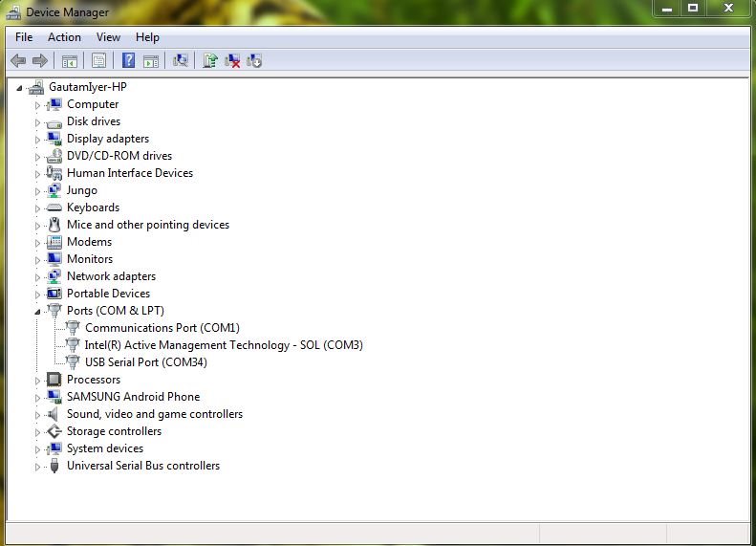The height and width of the screenshot is (546, 756).
Task: Click the Human Interface Devices icon
Action: click(x=54, y=173)
